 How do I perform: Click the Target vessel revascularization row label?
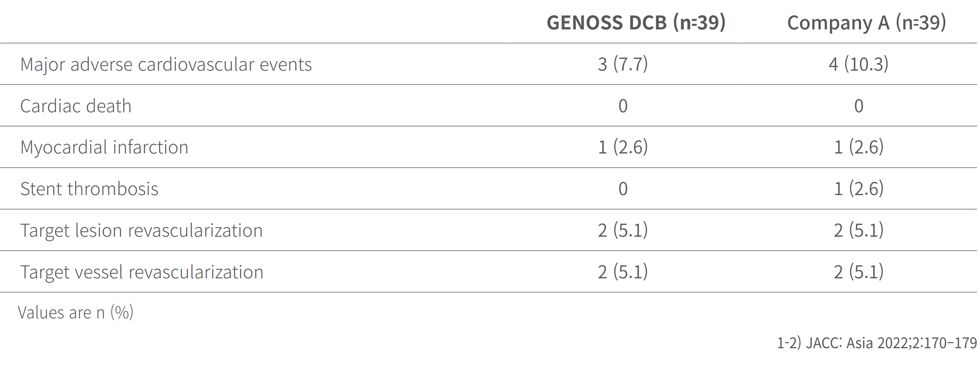[x=142, y=272]
